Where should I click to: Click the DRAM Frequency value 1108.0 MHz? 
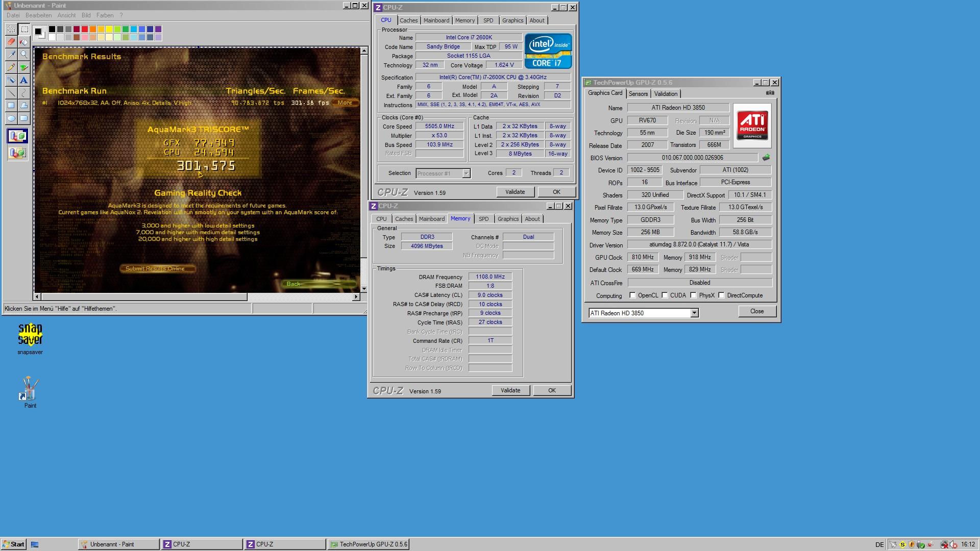click(490, 277)
